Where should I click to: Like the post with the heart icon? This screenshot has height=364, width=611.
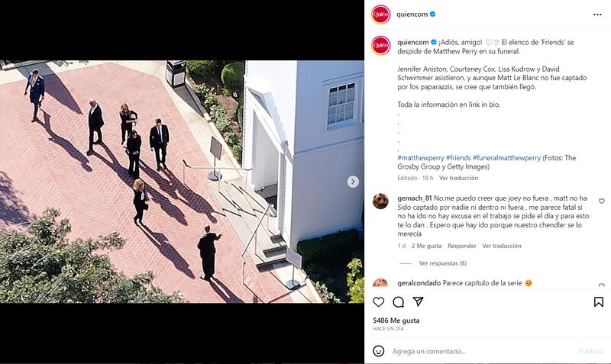click(378, 301)
